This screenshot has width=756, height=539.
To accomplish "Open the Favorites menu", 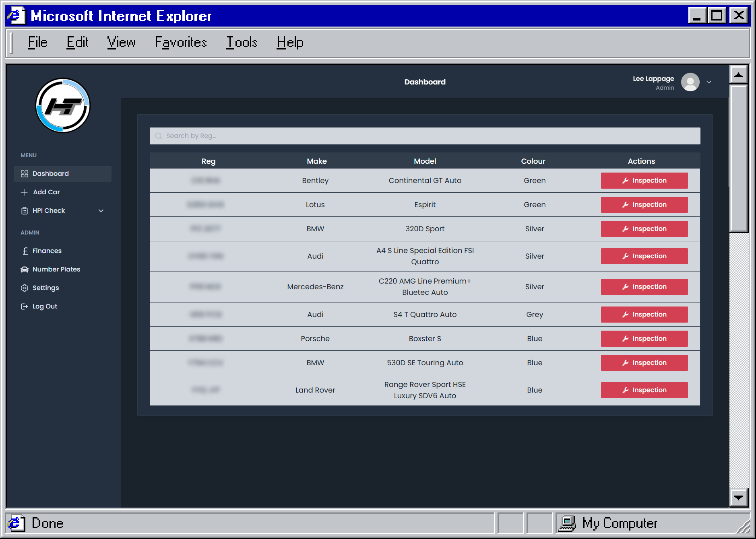I will tap(180, 42).
